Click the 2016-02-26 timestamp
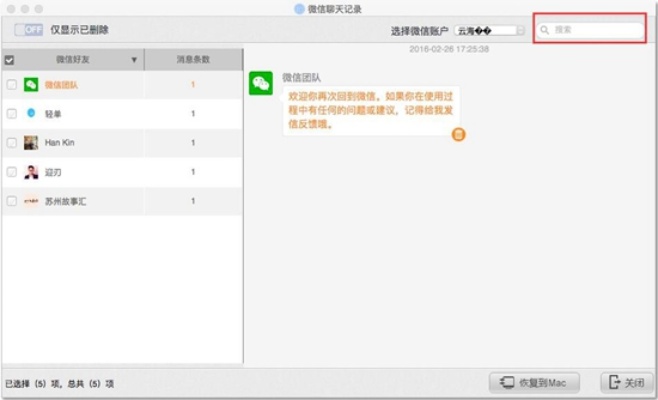The width and height of the screenshot is (658, 400). pyautogui.click(x=449, y=49)
